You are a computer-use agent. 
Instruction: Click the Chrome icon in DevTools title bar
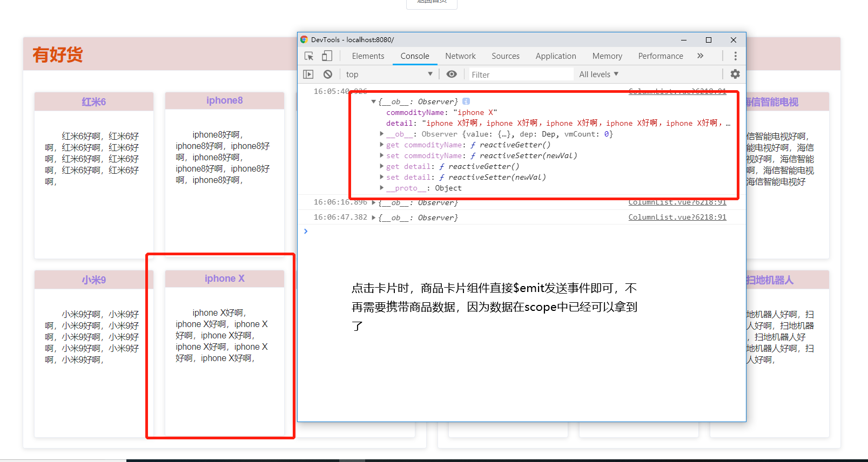tap(304, 39)
